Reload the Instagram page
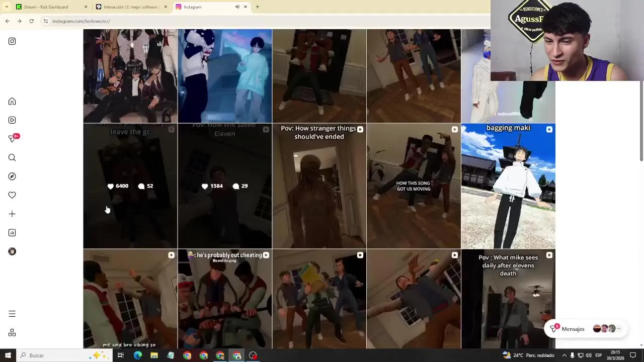 (x=31, y=21)
